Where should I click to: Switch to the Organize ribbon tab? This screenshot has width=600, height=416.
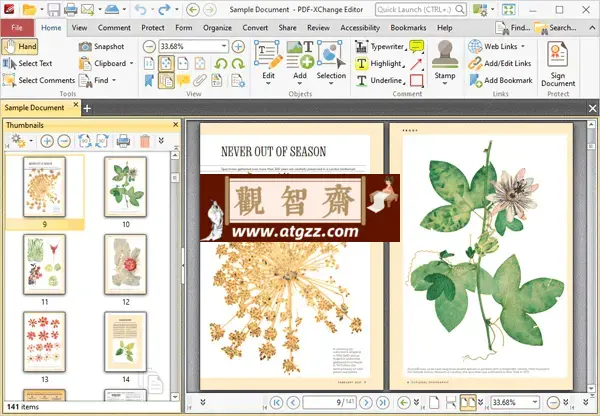(217, 28)
